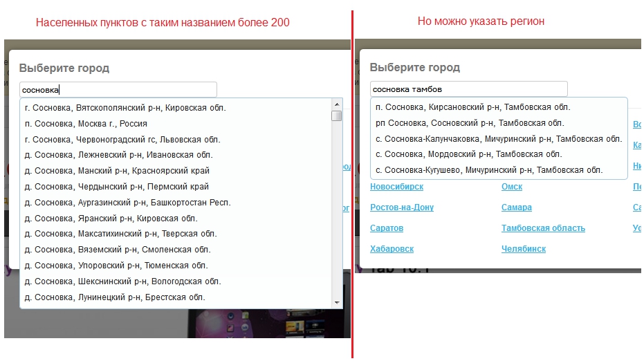
Task: Click the city search field containing 'сосновка'
Action: pyautogui.click(x=118, y=89)
